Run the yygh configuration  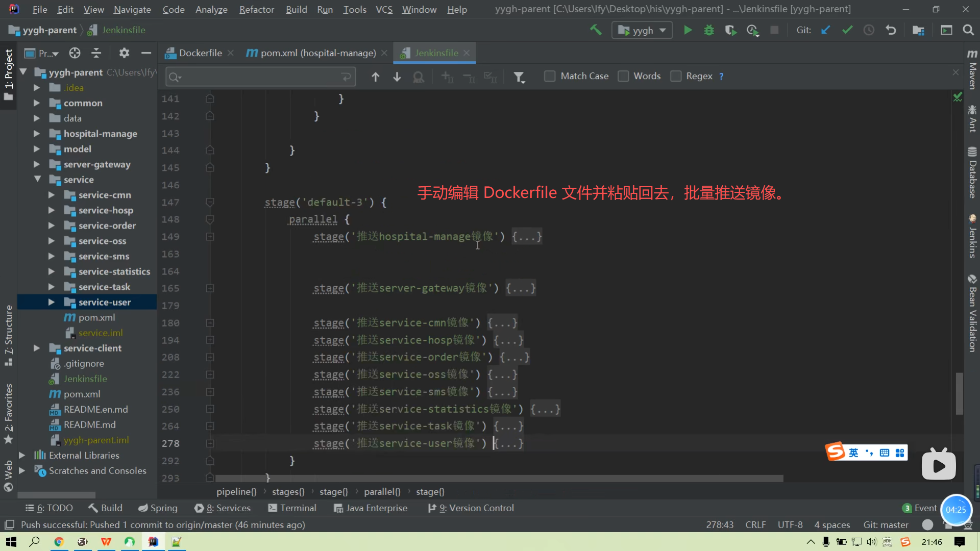(x=688, y=30)
